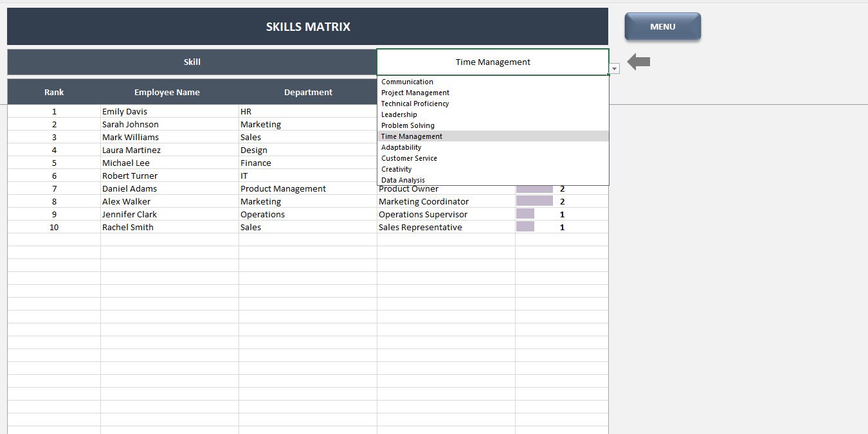Choose Project Management in the dropdown
The width and height of the screenshot is (868, 434).
(415, 93)
